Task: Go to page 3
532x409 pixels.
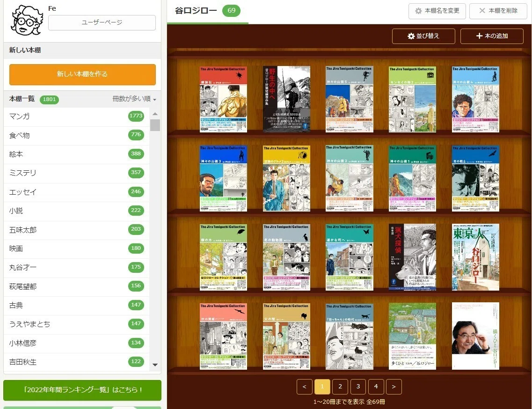Action: 358,387
